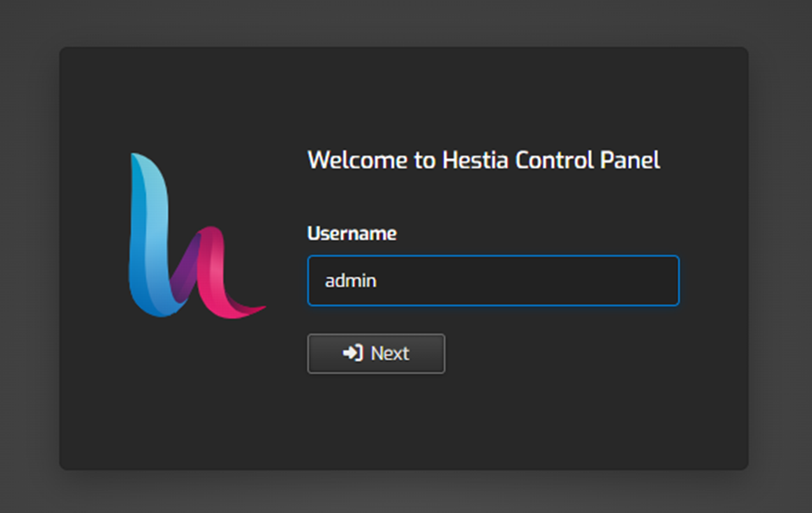Click the Welcome to Hestia Control Panel heading
This screenshot has height=513, width=812.
pyautogui.click(x=484, y=160)
